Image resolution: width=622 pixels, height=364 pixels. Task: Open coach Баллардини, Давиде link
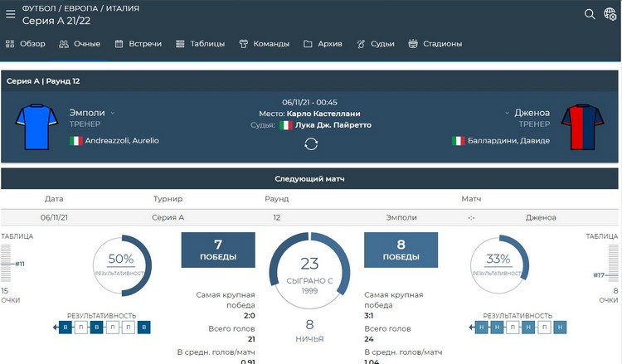tap(508, 140)
